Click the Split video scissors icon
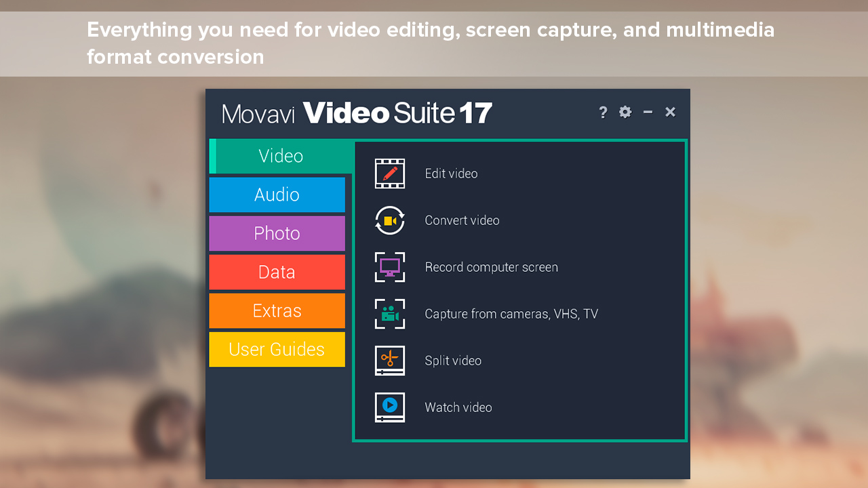 [390, 361]
